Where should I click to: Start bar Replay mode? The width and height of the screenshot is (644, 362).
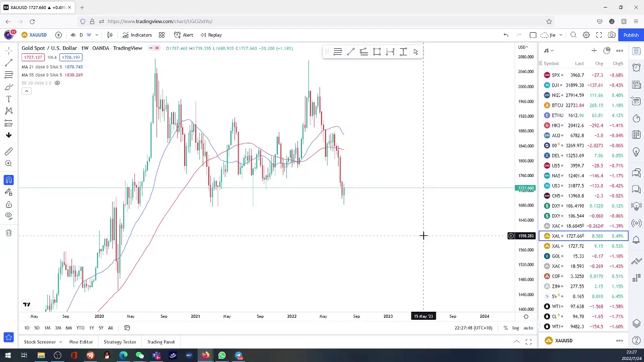coord(211,35)
